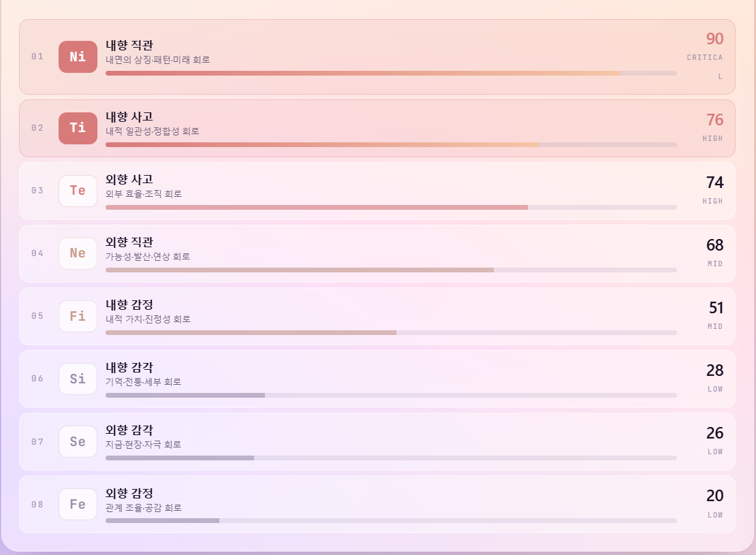Screen dimensions: 756x555
Task: Select the Te badge icon
Action: [78, 191]
